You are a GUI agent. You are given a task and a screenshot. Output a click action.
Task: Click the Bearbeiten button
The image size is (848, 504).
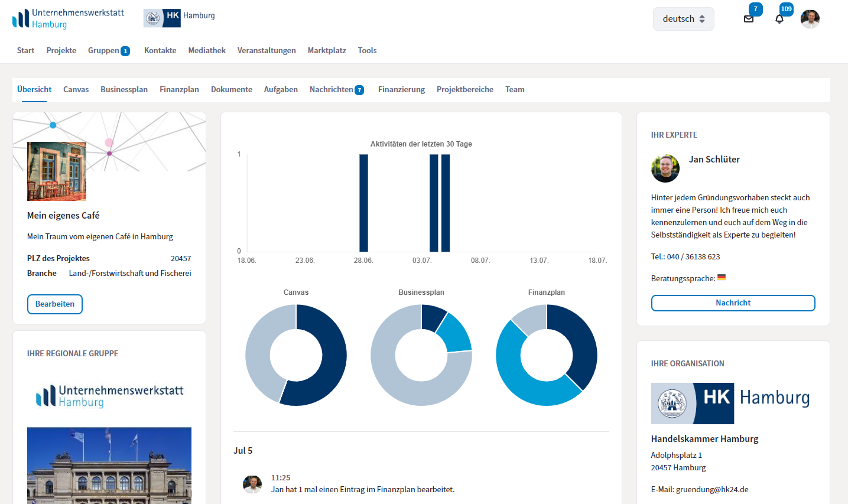(x=55, y=304)
